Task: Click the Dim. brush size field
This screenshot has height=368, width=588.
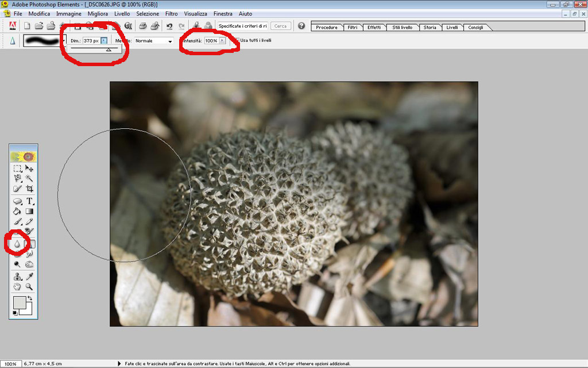Action: tap(91, 41)
